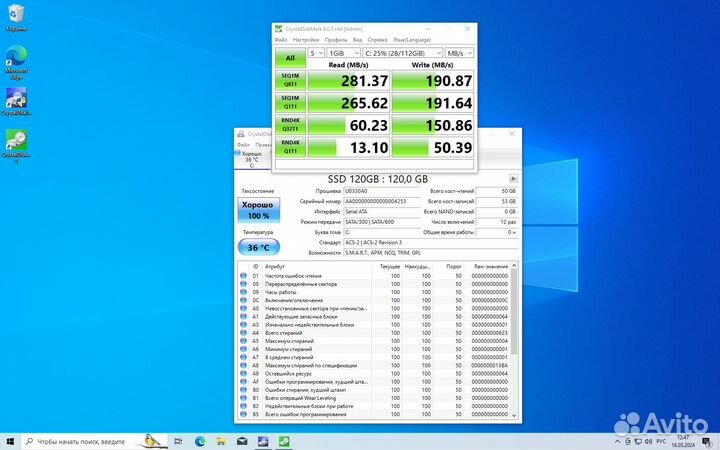Click the ID column header
Image resolution: width=720 pixels, height=450 pixels.
[256, 266]
